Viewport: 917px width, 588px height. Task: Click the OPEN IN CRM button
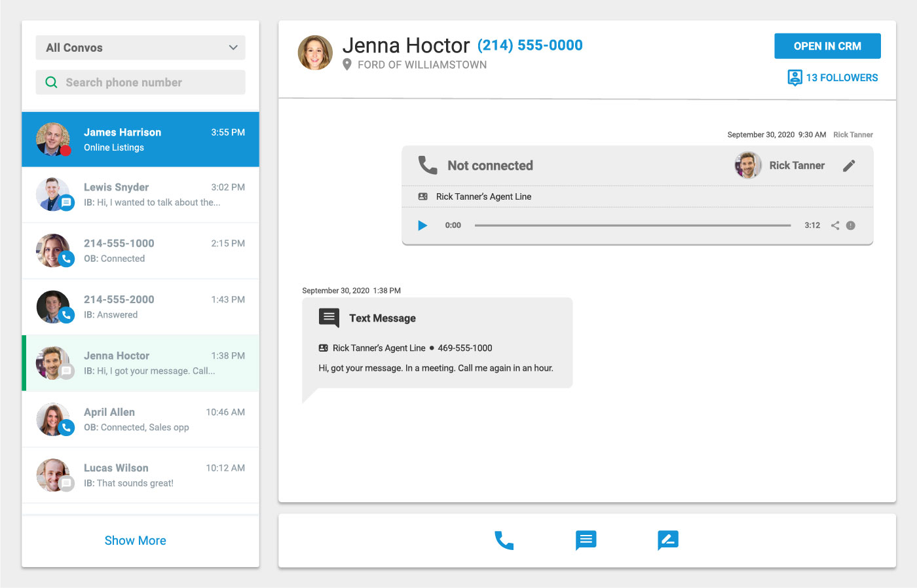(x=827, y=46)
